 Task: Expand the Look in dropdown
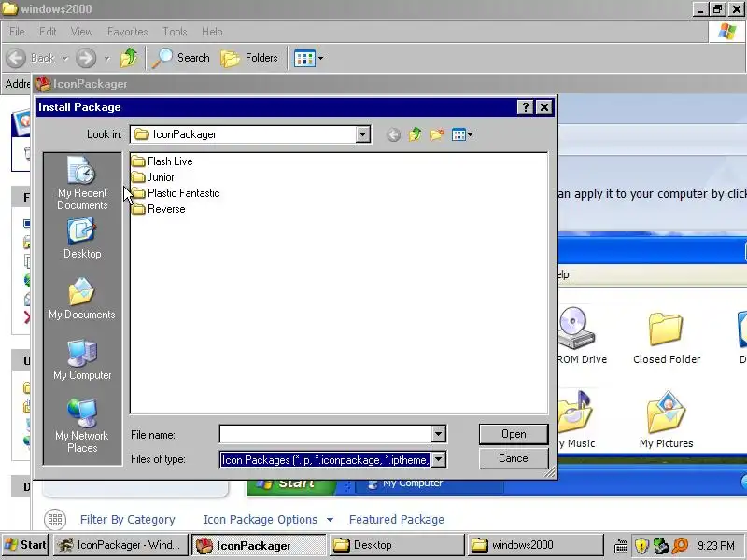click(x=362, y=134)
